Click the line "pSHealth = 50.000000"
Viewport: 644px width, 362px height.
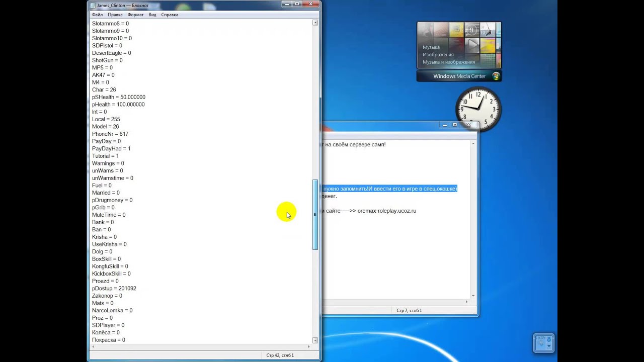[119, 97]
